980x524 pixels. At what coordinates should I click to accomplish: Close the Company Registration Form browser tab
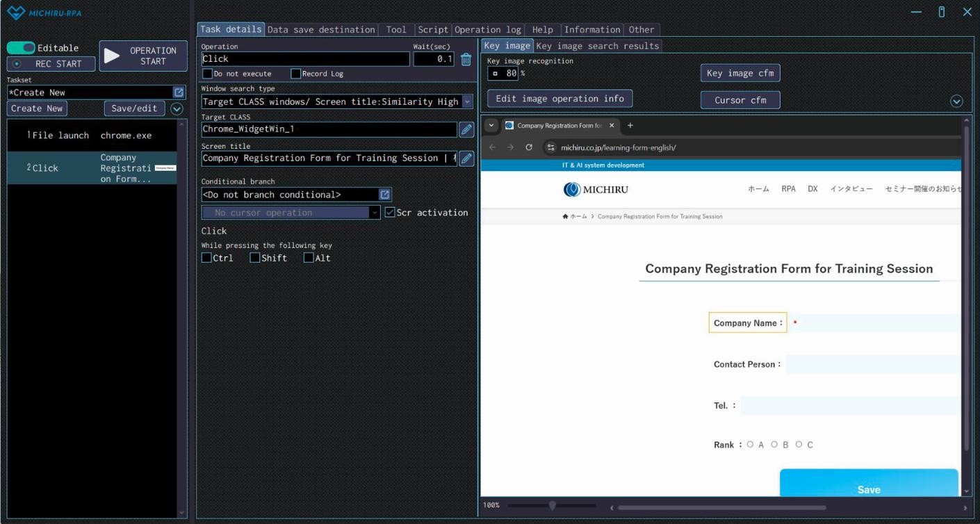[x=612, y=125]
